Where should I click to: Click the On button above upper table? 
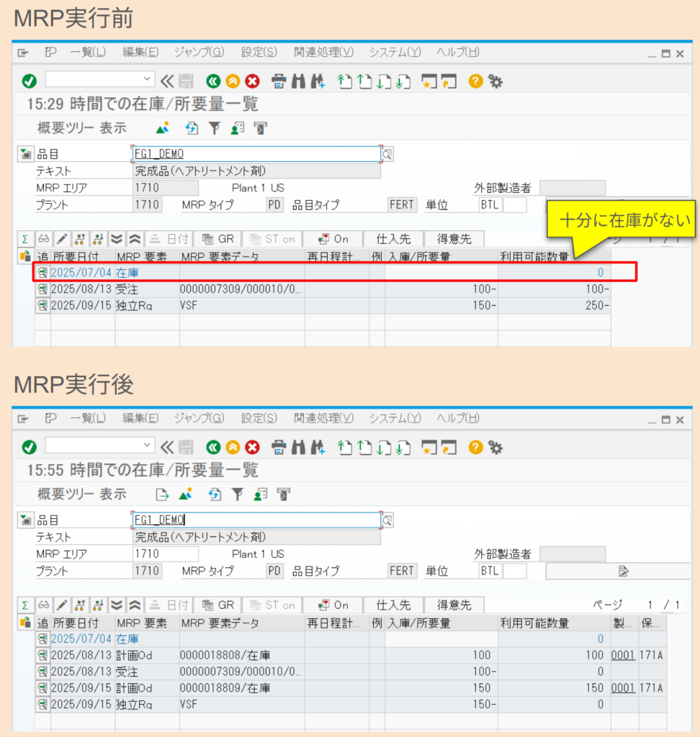333,239
